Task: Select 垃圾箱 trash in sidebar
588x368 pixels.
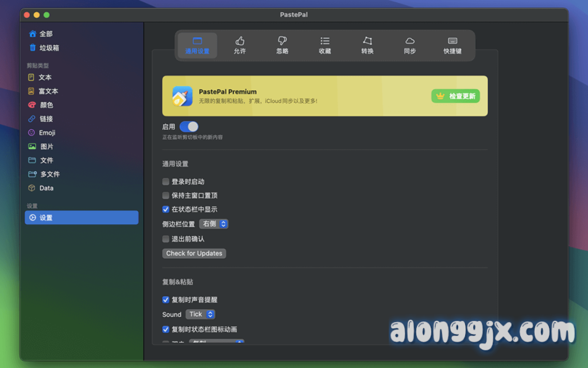Action: coord(49,48)
